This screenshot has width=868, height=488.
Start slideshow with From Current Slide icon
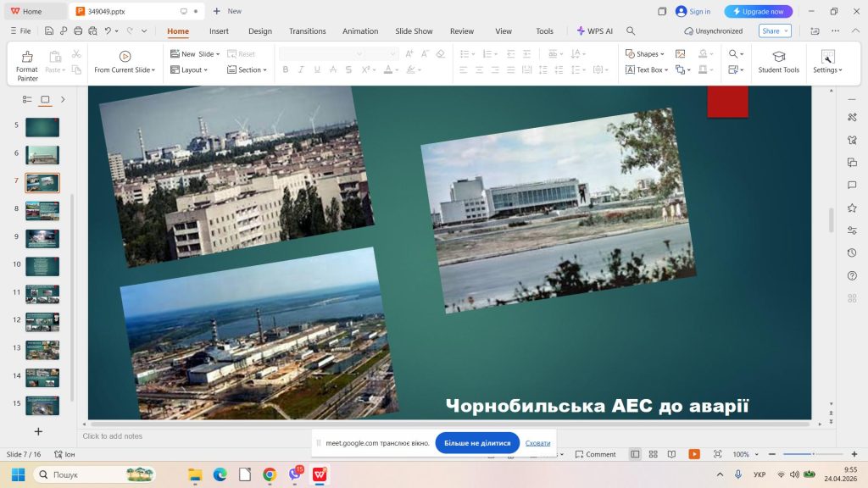125,57
